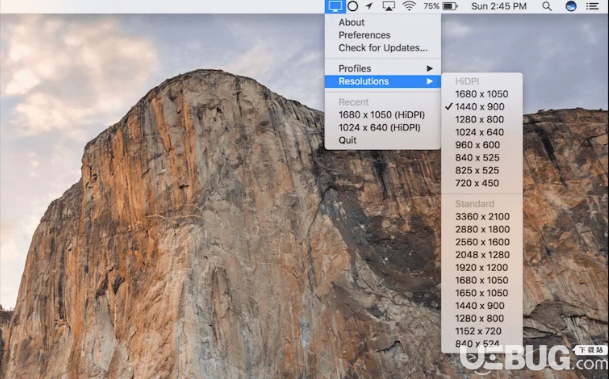
Task: Select 720 x 450 resolution
Action: [x=482, y=183]
